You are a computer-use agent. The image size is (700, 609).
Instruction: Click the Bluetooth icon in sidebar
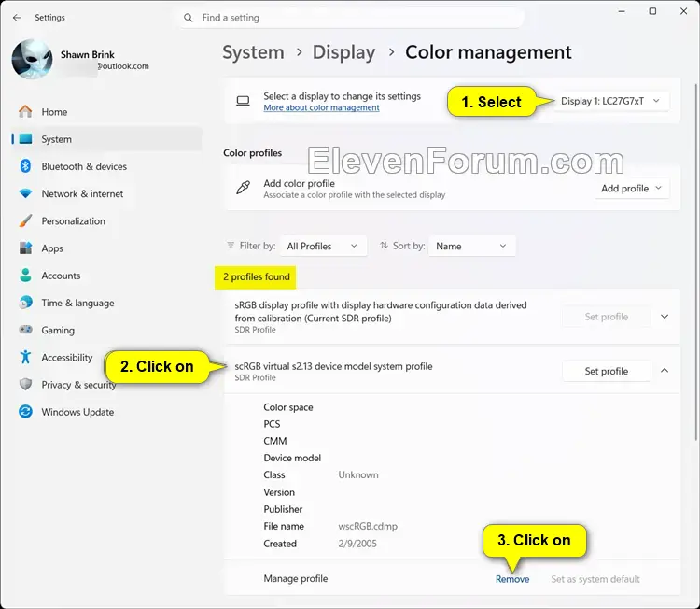(x=25, y=166)
